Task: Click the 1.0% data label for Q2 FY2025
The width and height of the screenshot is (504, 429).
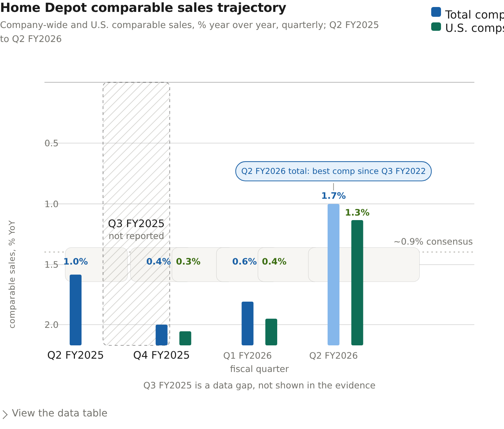Action: (x=76, y=262)
